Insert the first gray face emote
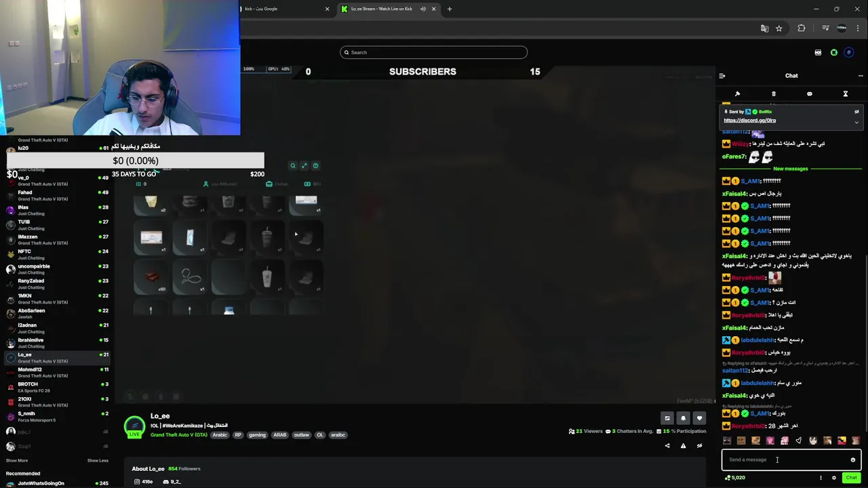Screen dimensions: 868x488 (x=727, y=441)
